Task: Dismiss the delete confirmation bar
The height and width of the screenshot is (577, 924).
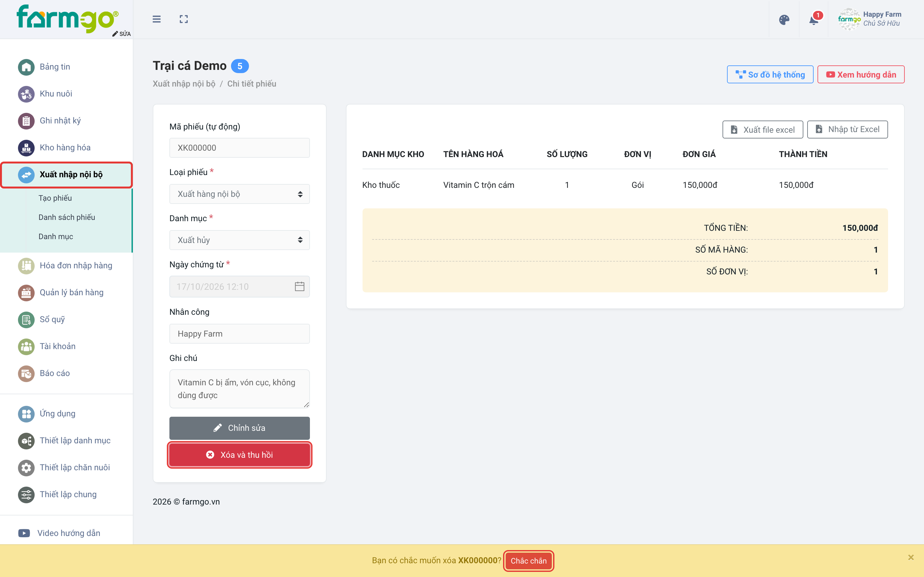Action: click(x=911, y=557)
